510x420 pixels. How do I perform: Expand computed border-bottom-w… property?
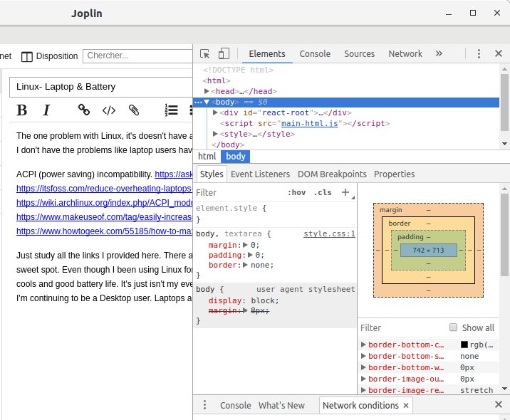pos(364,367)
